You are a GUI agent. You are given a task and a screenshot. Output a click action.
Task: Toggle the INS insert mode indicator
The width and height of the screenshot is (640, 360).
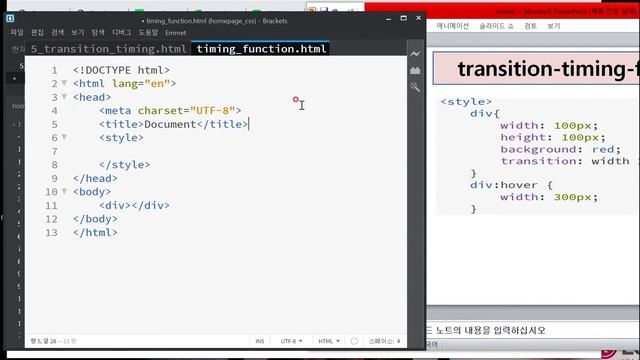pyautogui.click(x=260, y=341)
